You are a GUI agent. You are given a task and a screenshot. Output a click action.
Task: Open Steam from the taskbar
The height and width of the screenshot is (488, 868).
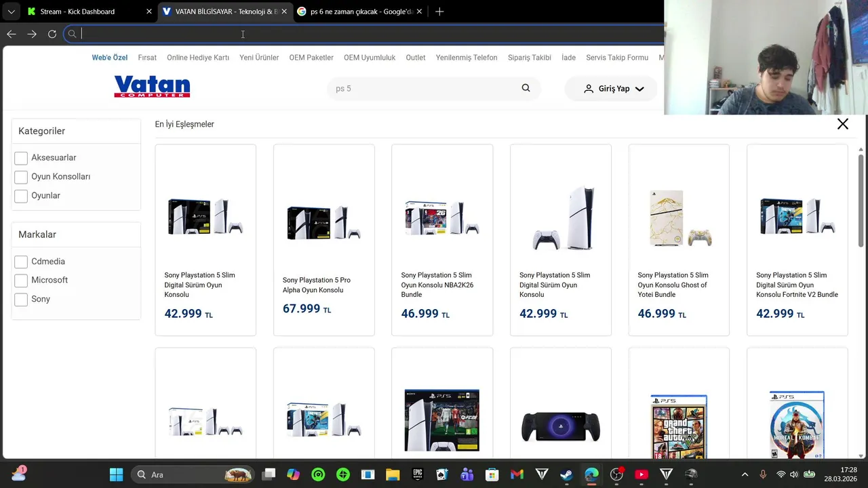pos(566,474)
